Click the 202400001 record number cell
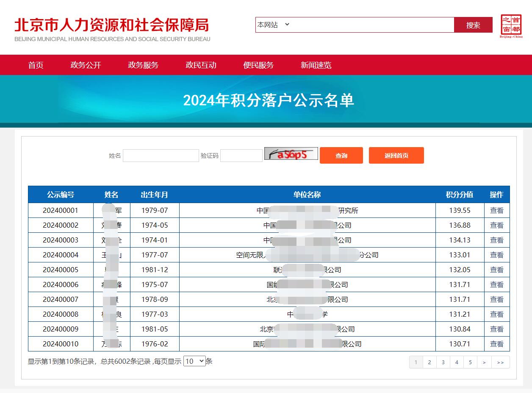Screen dimensions: 532x393 point(61,210)
